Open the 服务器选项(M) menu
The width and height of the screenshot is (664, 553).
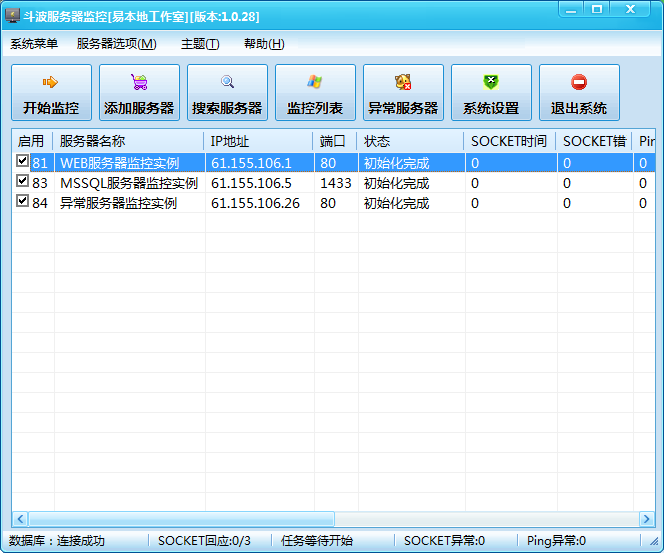(x=116, y=44)
